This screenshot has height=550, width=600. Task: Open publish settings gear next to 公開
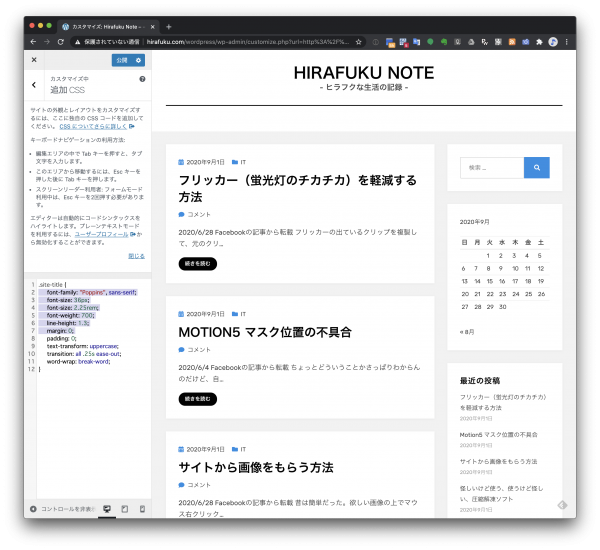[x=139, y=60]
